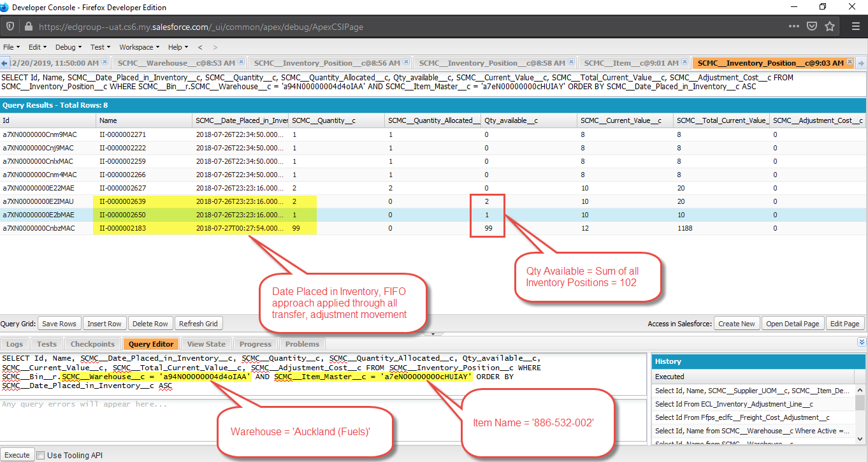868x462 pixels.
Task: Open the Tests tab
Action: [x=47, y=344]
